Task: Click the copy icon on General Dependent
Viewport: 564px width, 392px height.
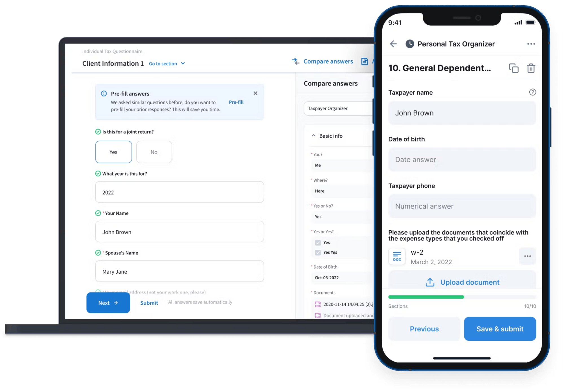Action: point(514,68)
